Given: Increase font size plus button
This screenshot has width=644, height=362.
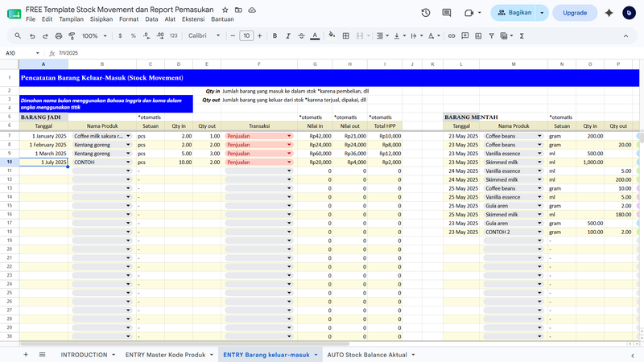Looking at the screenshot, I should [259, 36].
